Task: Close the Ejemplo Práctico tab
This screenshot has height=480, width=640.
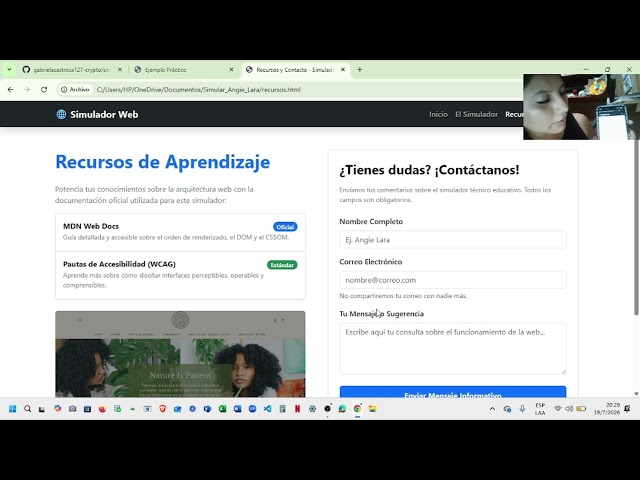Action: (231, 70)
